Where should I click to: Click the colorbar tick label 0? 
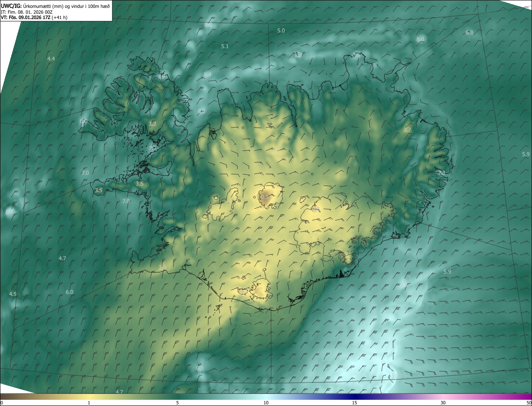[x=2, y=403]
